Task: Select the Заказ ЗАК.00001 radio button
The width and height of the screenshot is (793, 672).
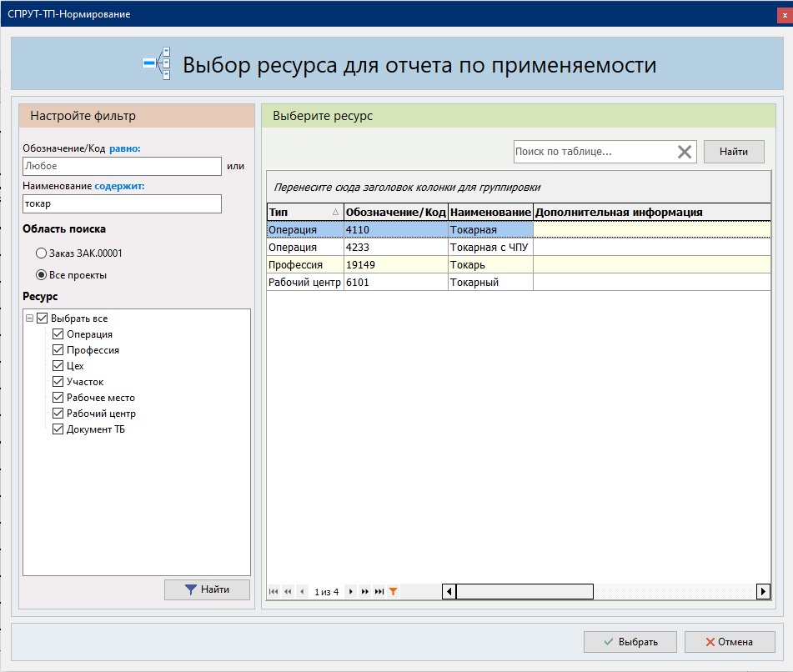Action: 42,253
